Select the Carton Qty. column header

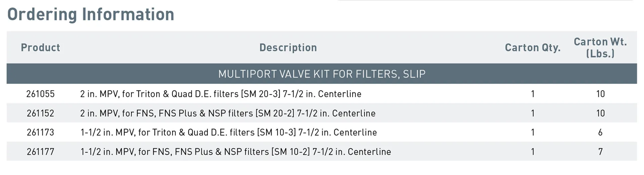coord(533,48)
